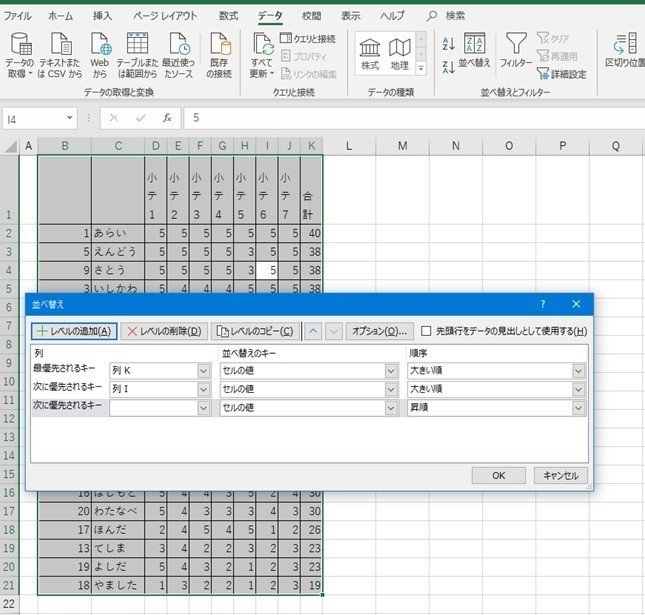Click 区切り位置 icon

click(x=625, y=50)
